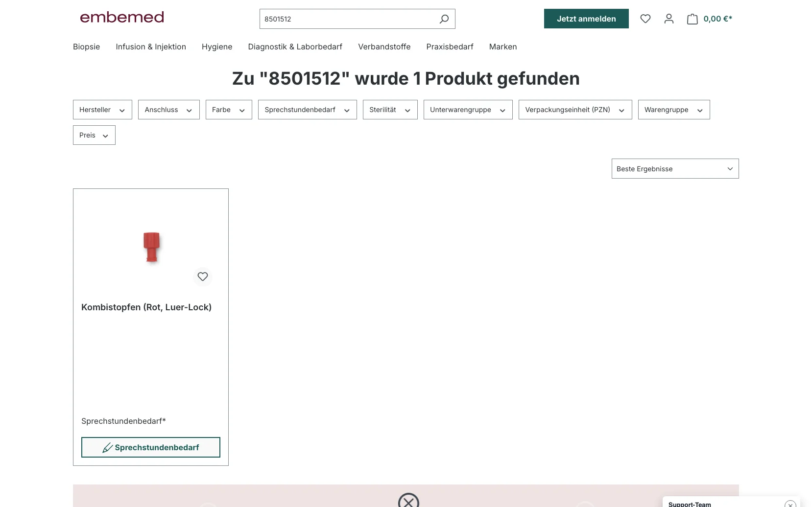This screenshot has width=812, height=507.
Task: Click the green Sprechstundenbedarf product button
Action: coord(151,447)
